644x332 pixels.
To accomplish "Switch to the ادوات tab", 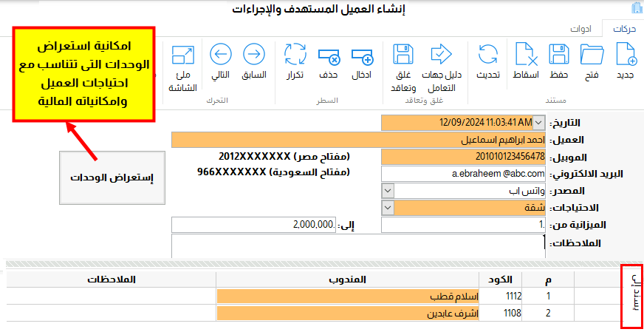I will (579, 30).
